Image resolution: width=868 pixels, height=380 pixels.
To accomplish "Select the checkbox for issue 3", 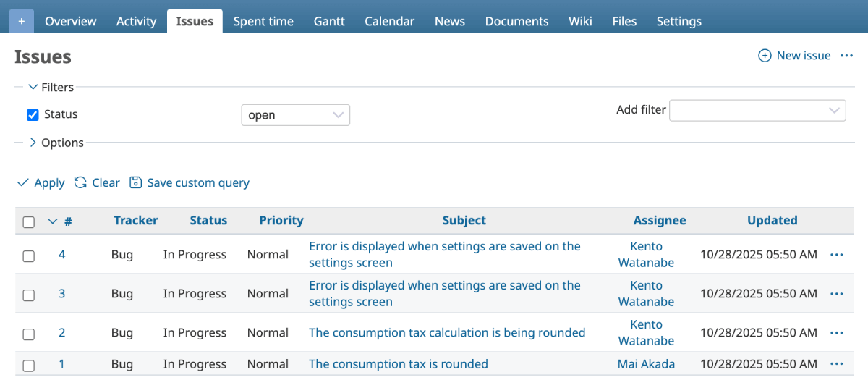I will tap(29, 295).
